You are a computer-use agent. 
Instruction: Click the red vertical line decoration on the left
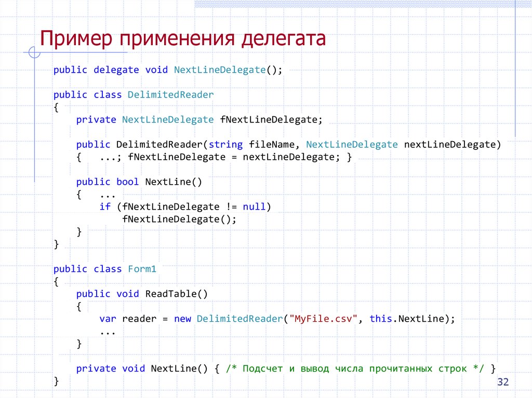coord(35,114)
